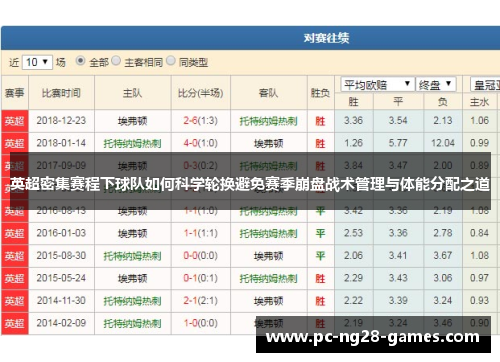Click the 胜负 column header
Viewport: 500px width, 362px height.
coord(320,93)
